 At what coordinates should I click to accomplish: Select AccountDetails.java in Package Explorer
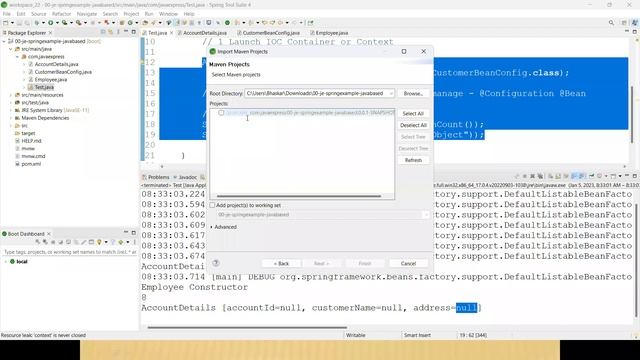click(x=56, y=64)
